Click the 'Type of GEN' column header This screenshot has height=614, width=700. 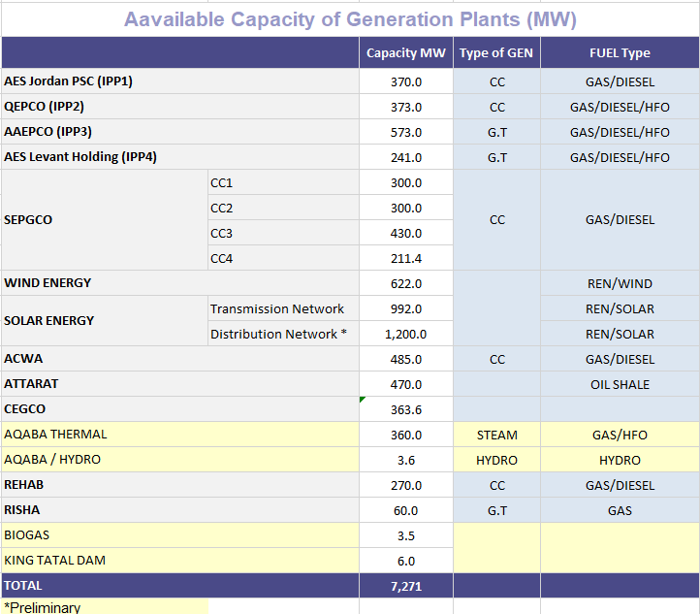click(496, 52)
